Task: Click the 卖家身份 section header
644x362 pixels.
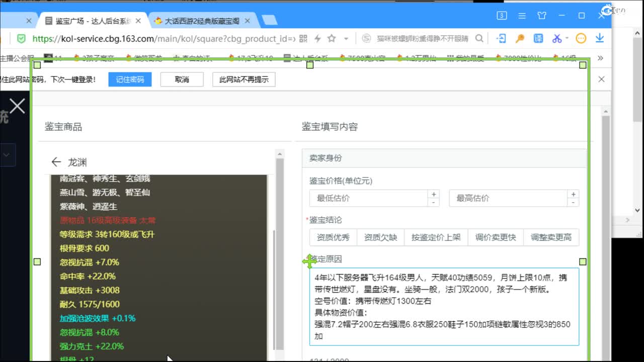Action: [x=444, y=158]
